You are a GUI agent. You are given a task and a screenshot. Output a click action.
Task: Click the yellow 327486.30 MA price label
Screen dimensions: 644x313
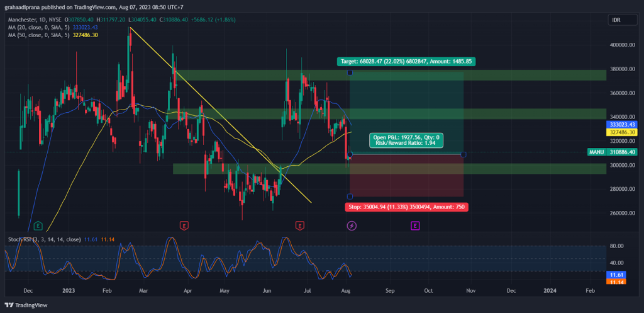coord(622,132)
